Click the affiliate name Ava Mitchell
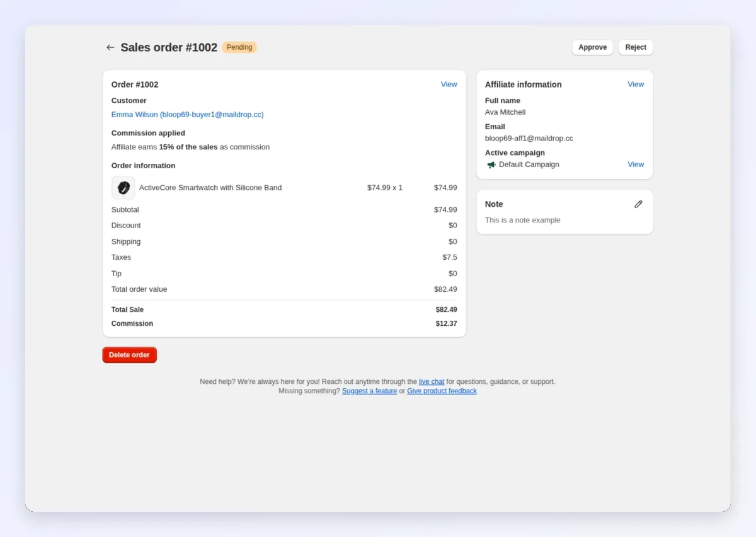This screenshot has width=756, height=537. 505,112
